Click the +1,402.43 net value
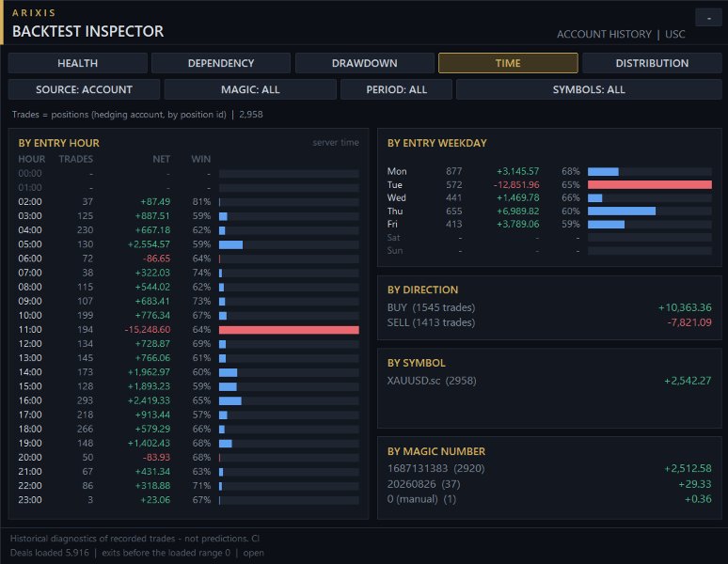The width and height of the screenshot is (728, 564). [149, 444]
